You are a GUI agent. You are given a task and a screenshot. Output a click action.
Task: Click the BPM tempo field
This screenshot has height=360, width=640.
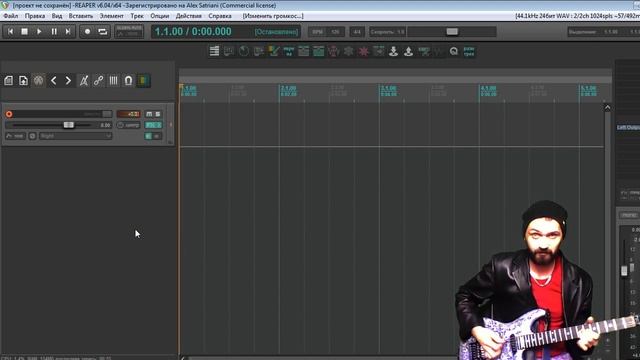coord(326,31)
